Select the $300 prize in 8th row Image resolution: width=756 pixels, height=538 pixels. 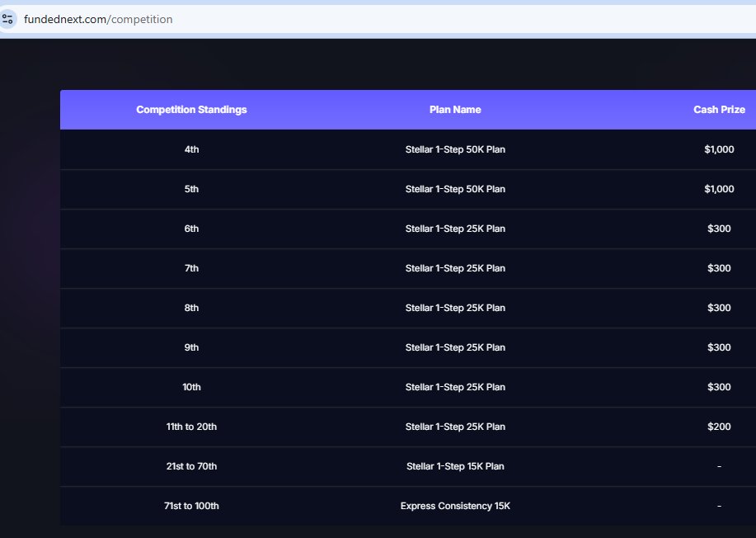(x=719, y=307)
